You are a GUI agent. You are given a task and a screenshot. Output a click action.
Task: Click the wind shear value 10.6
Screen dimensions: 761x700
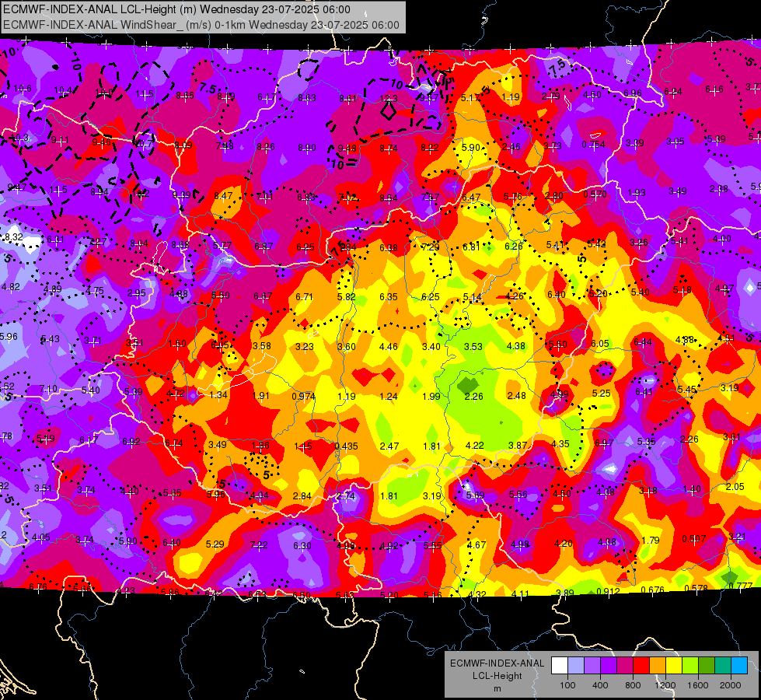(23, 89)
